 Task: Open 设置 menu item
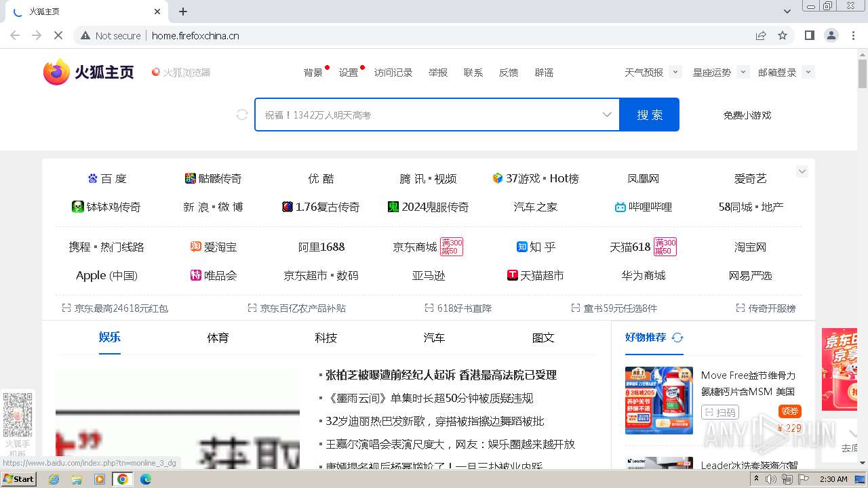click(x=349, y=73)
